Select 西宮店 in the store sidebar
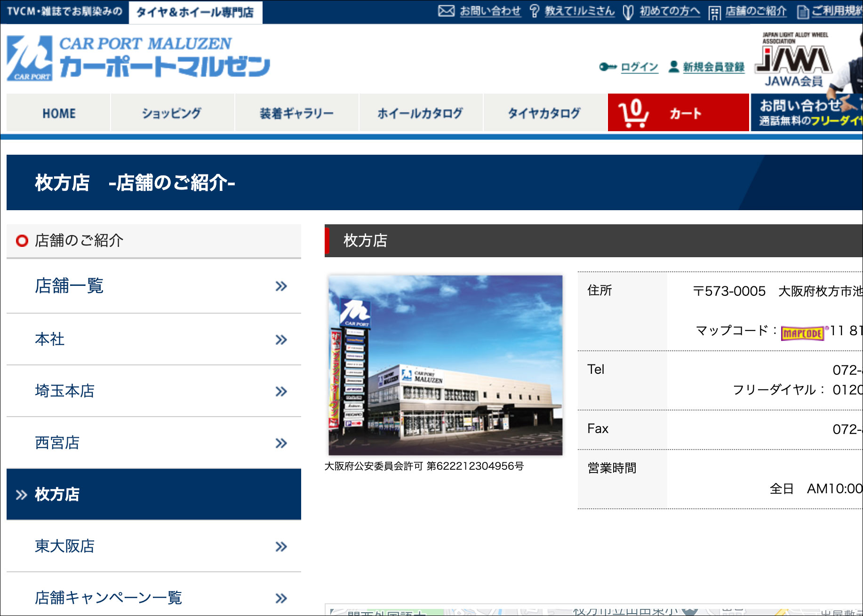 pyautogui.click(x=57, y=442)
